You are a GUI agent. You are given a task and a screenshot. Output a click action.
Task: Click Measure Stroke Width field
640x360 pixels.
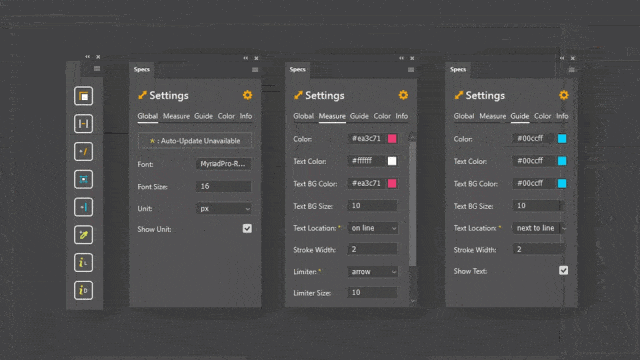[x=373, y=249]
